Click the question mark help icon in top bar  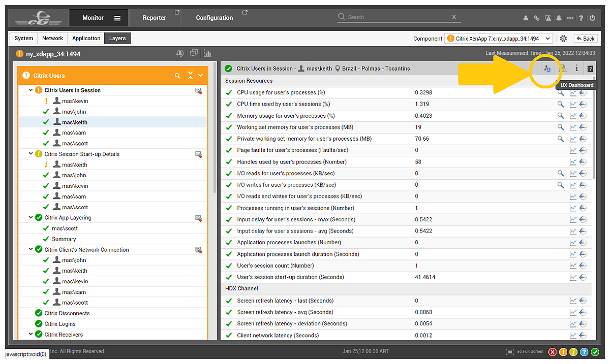click(x=581, y=18)
